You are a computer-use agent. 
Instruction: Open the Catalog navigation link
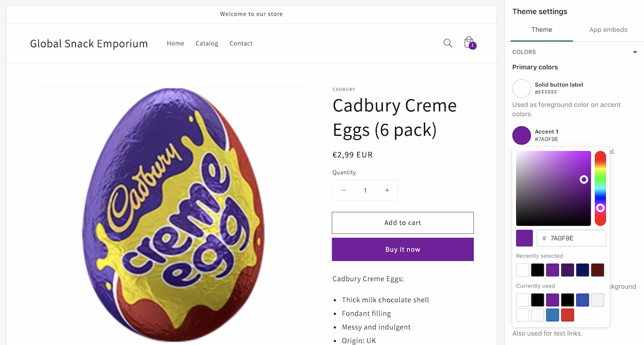click(x=207, y=43)
